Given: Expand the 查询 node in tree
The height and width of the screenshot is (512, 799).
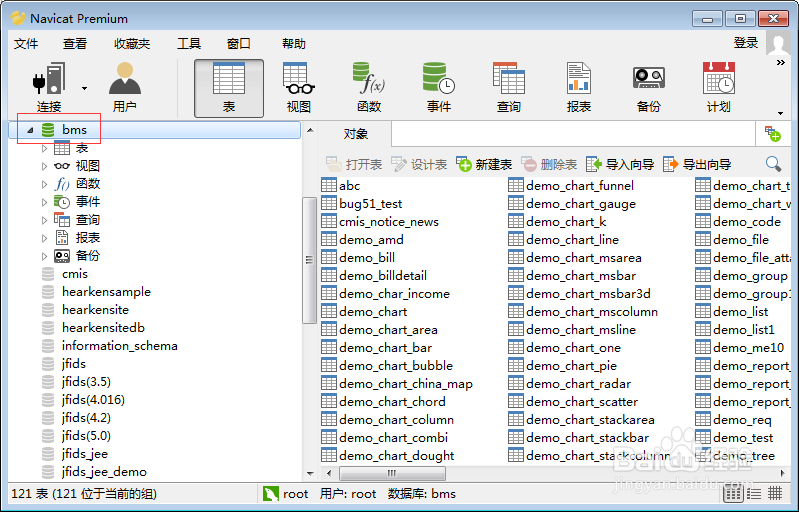Looking at the screenshot, I should (x=44, y=220).
